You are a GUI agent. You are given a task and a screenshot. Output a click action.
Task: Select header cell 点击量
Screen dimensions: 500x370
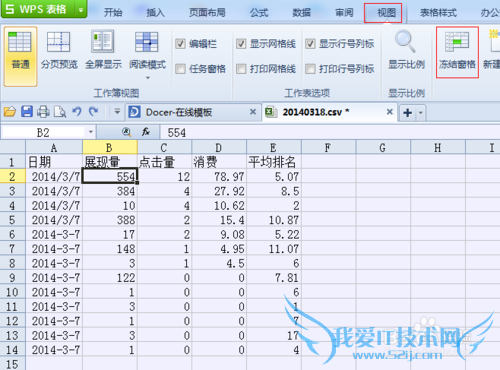coord(165,162)
